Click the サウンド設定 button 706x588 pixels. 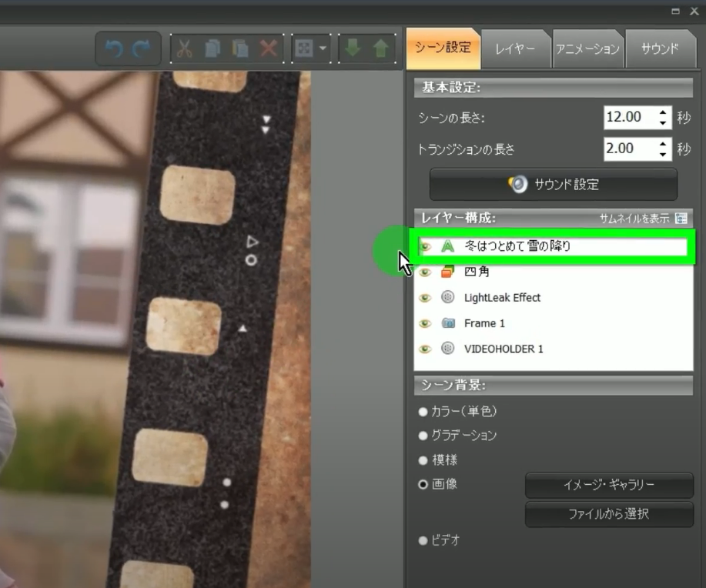point(554,185)
